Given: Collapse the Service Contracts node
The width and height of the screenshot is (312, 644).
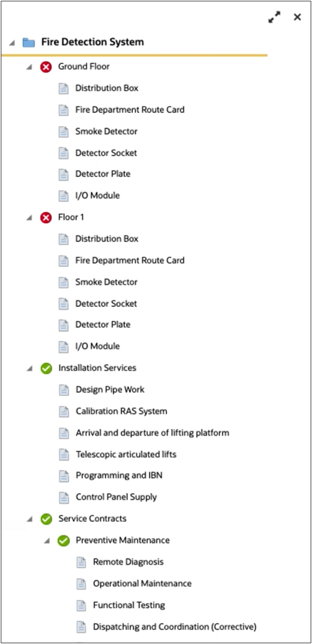Looking at the screenshot, I should point(29,519).
